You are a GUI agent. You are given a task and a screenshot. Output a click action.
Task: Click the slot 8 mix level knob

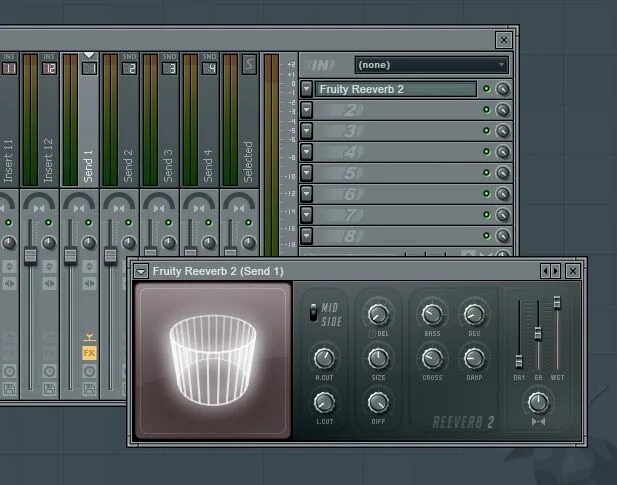click(503, 236)
